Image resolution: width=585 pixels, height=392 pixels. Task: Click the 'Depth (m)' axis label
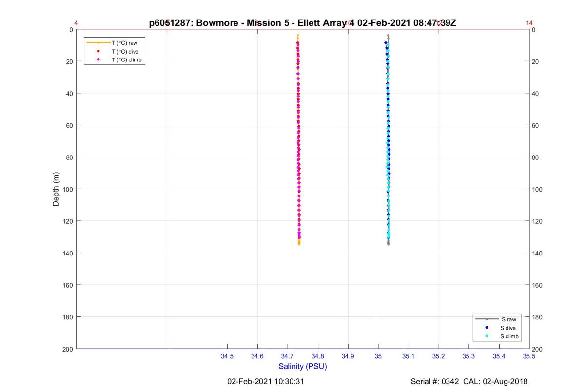[56, 189]
